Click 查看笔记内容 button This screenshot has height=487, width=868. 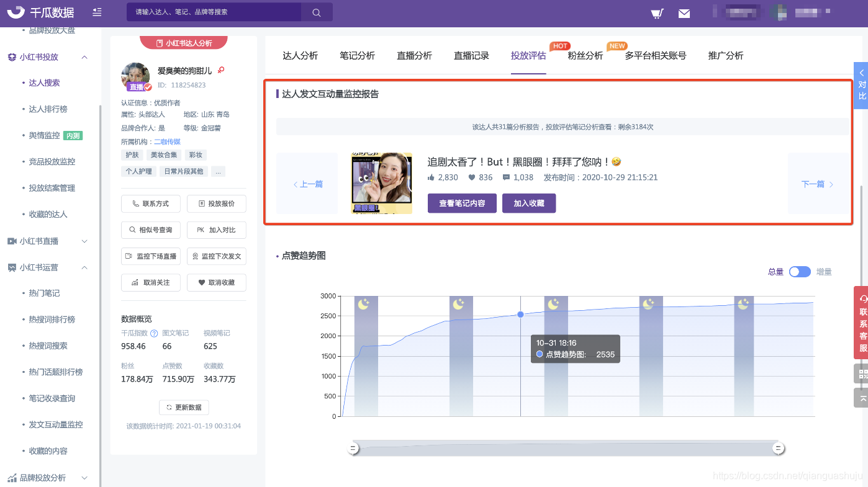point(462,203)
